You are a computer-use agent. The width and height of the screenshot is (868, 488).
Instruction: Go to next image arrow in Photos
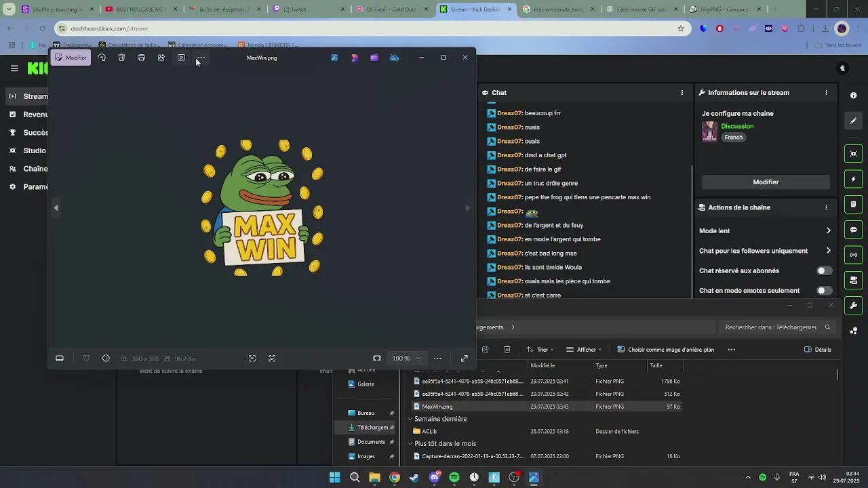pos(467,208)
